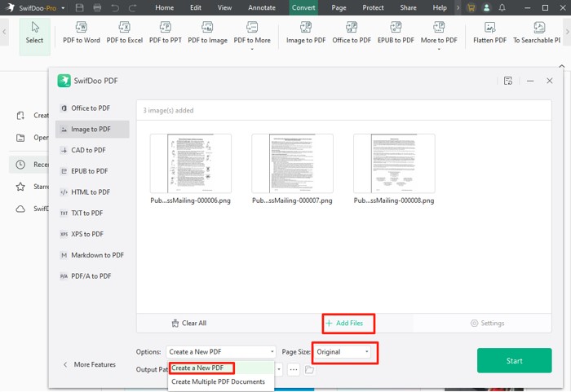Open Starred in main window sidebar
Screen dimensions: 571x392
pos(32,187)
